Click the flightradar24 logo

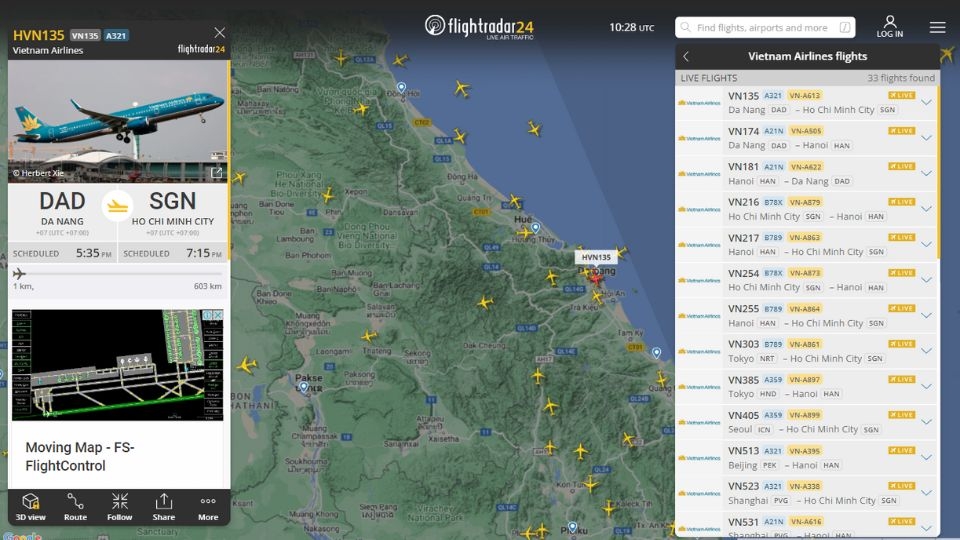coord(479,26)
